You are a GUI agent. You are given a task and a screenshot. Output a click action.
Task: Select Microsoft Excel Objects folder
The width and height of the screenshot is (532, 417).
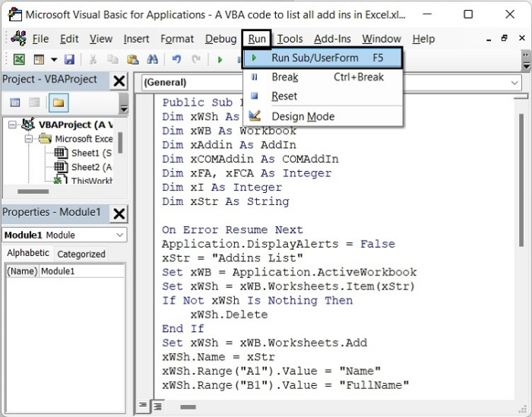click(84, 139)
